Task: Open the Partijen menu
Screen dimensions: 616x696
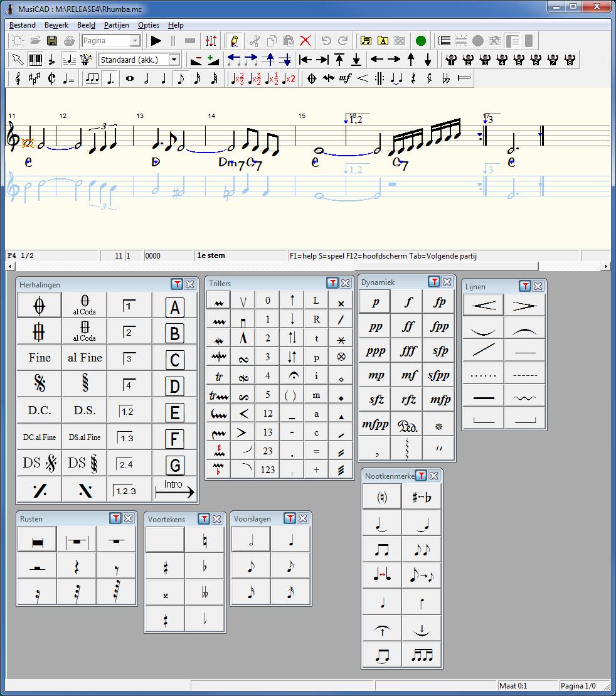Action: point(116,25)
